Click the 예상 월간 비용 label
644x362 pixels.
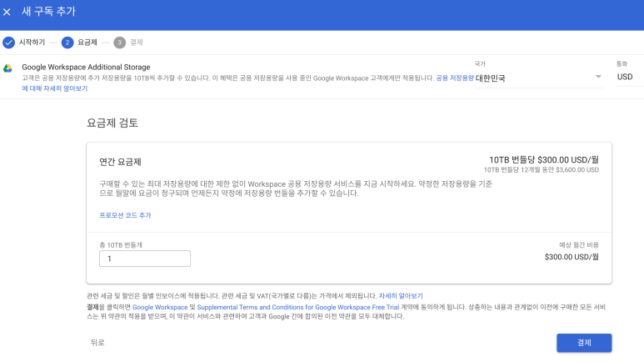pos(579,244)
